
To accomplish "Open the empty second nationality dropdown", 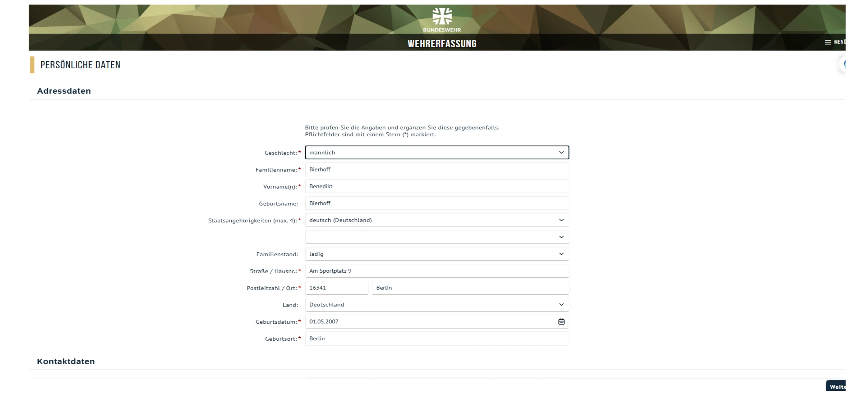I will [x=437, y=237].
